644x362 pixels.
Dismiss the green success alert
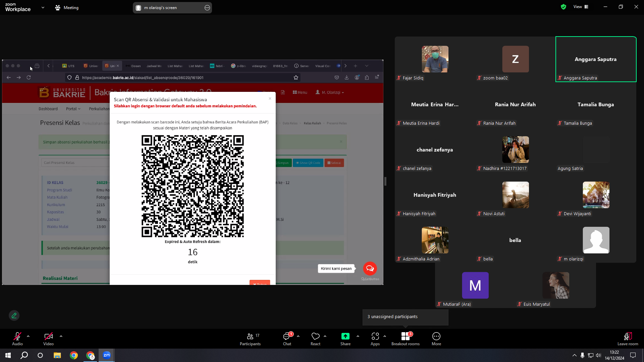341,141
